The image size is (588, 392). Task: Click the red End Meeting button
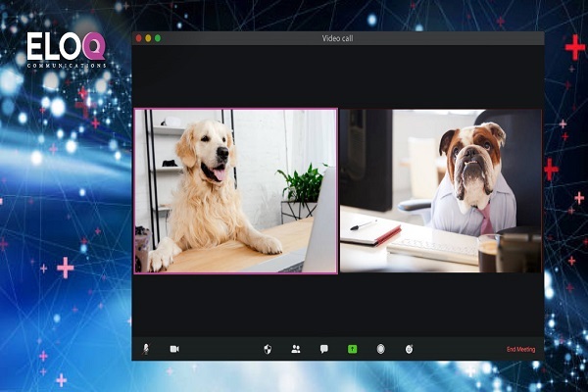(520, 349)
